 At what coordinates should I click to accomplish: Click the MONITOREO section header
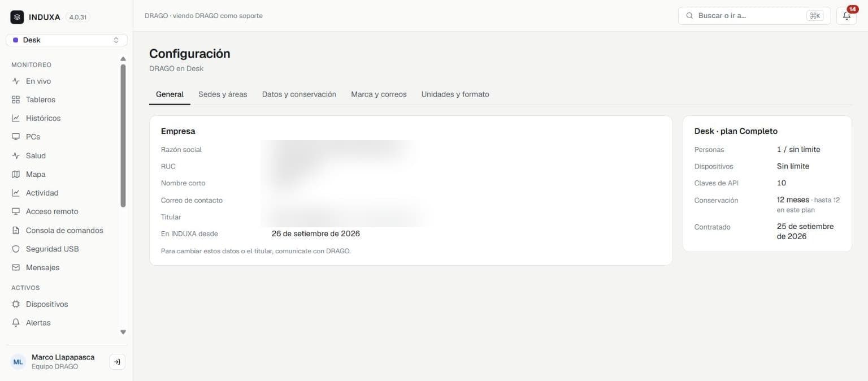pyautogui.click(x=31, y=65)
